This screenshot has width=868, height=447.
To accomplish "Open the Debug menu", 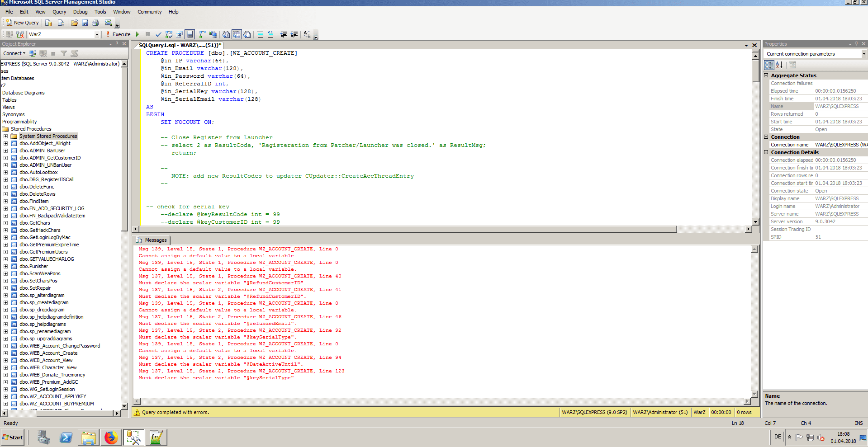I will pyautogui.click(x=80, y=12).
